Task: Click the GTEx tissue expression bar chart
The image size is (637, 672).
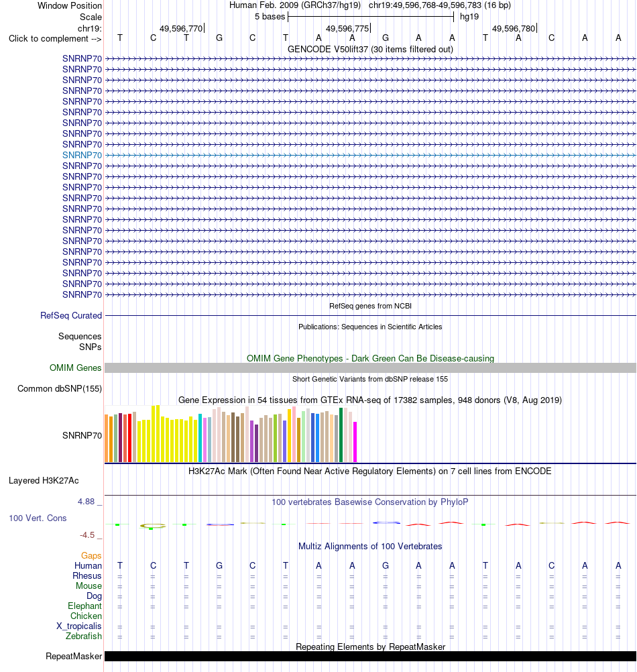Action: click(x=231, y=434)
